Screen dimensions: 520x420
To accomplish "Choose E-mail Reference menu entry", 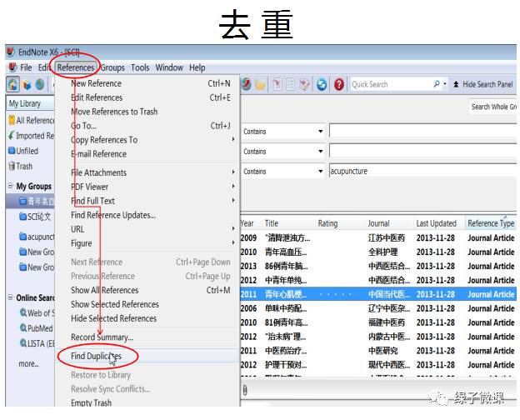I will click(147, 154).
